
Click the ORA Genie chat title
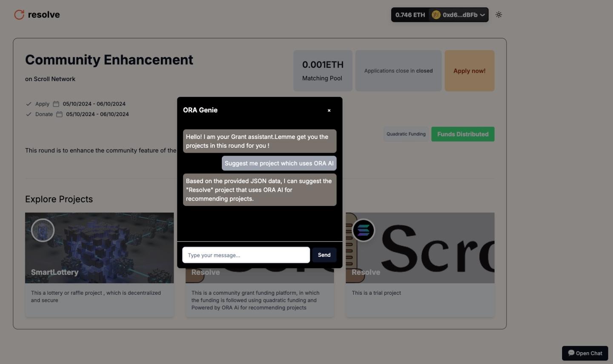pos(200,110)
